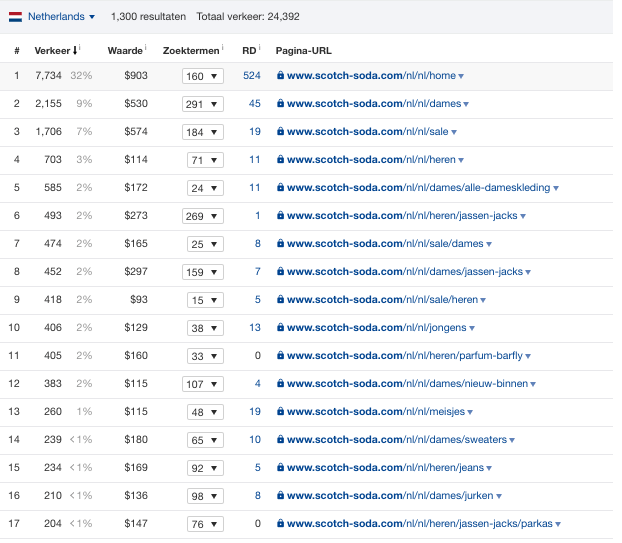This screenshot has height=543, width=622.
Task: Click the Waarde column header
Action: pos(125,51)
